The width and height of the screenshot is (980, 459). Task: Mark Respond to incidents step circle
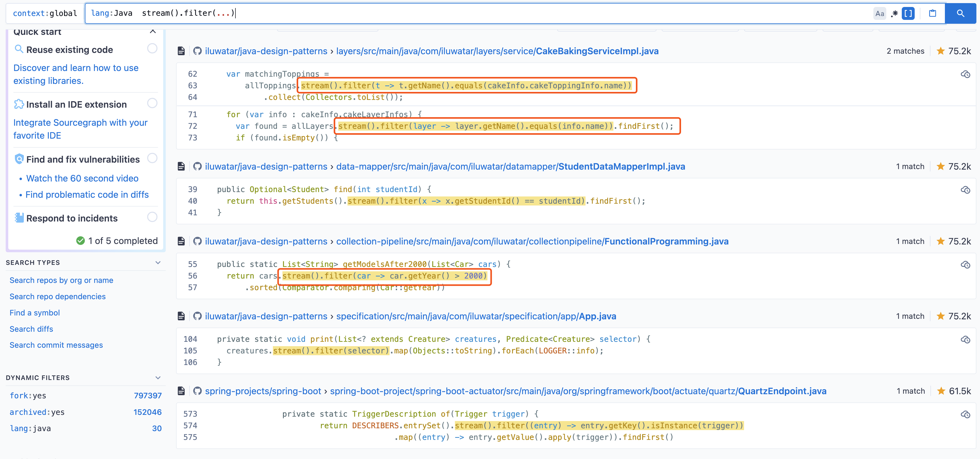(x=152, y=217)
